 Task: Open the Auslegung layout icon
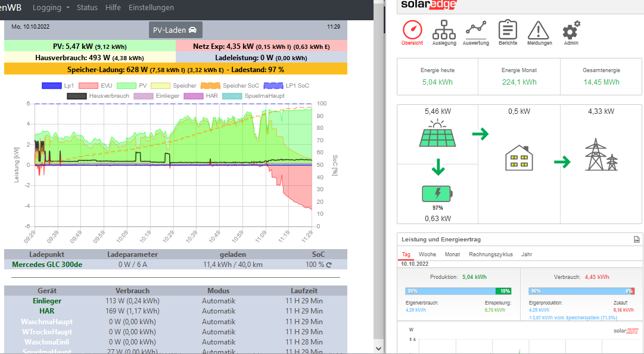click(444, 30)
